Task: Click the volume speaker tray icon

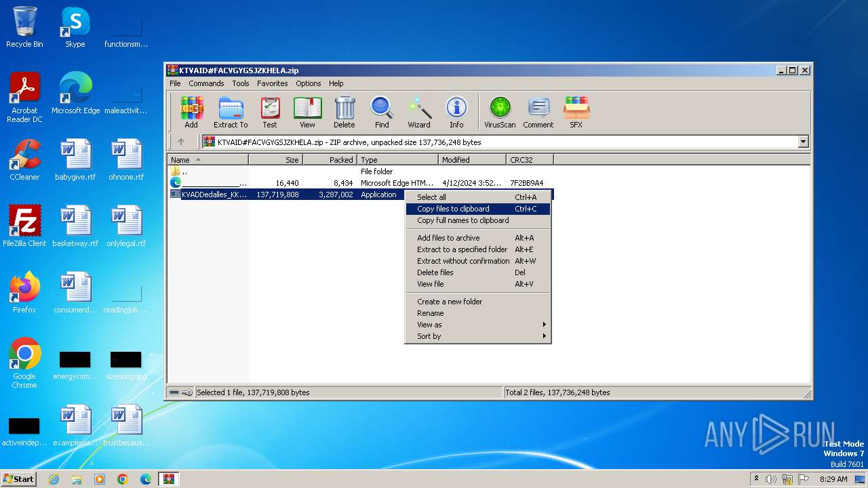Action: (771, 479)
